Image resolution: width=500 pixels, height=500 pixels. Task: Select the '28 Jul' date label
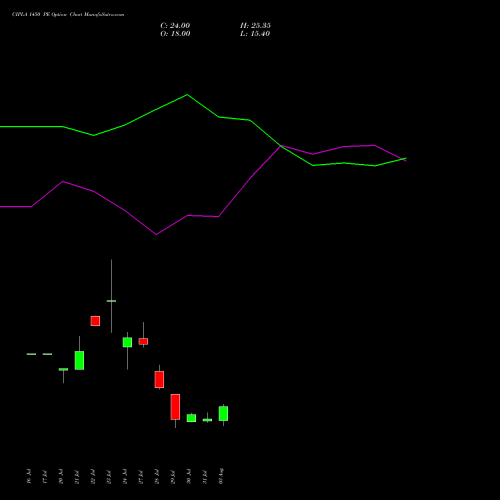click(157, 476)
